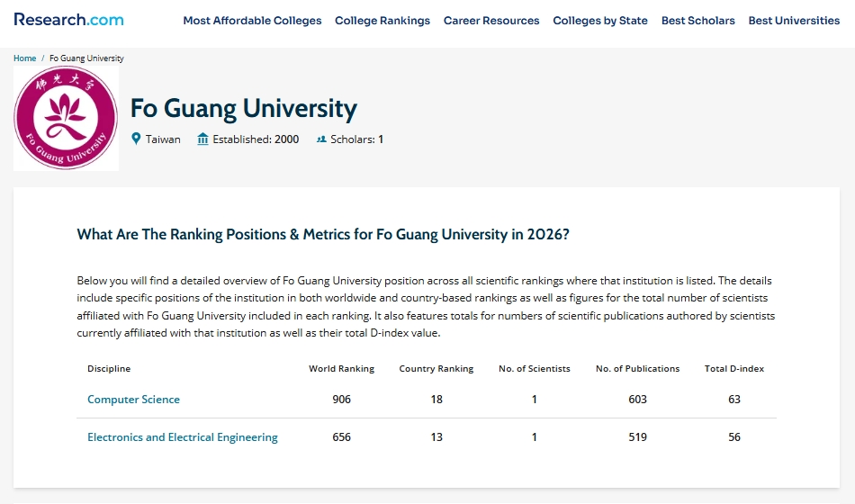This screenshot has height=504, width=855.
Task: Click the location pin icon beside Taiwan
Action: pos(136,139)
